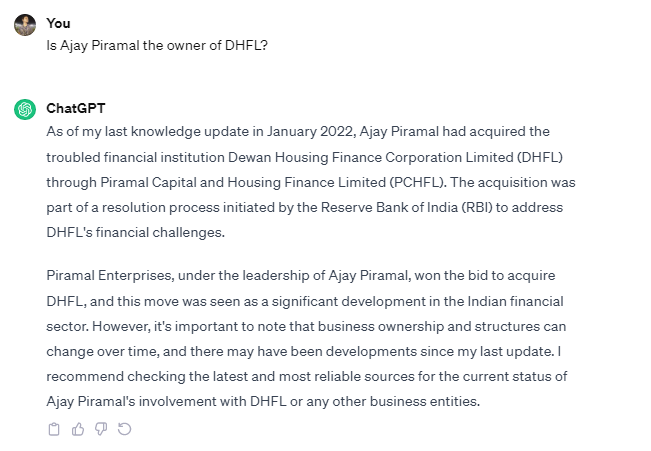Click the "You" sender name
The height and width of the screenshot is (451, 651).
click(x=58, y=23)
